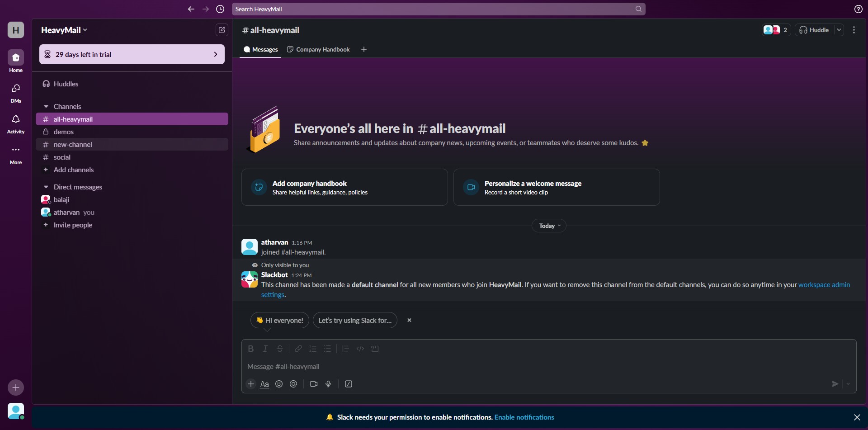Insert a code block
This screenshot has width=868, height=430.
(375, 349)
